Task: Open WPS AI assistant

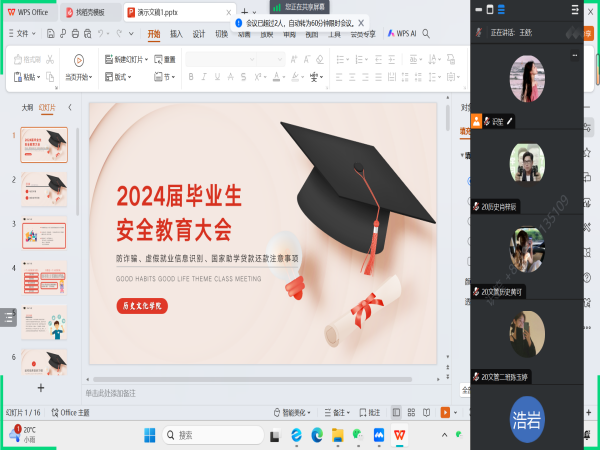Action: (402, 34)
